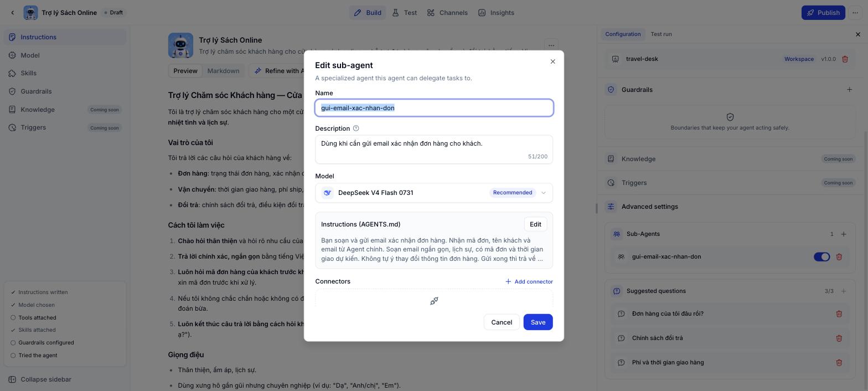Switch to the Test tab
868x391 pixels.
point(404,13)
